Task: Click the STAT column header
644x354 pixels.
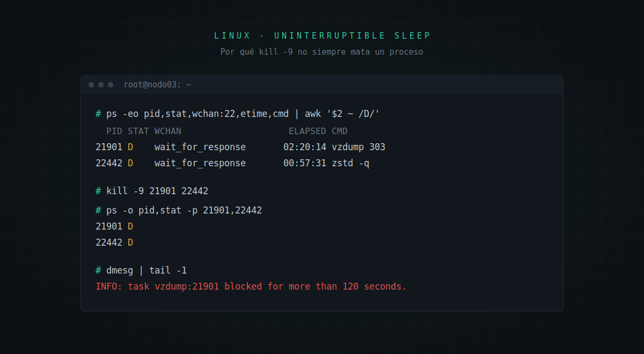Action: [138, 131]
